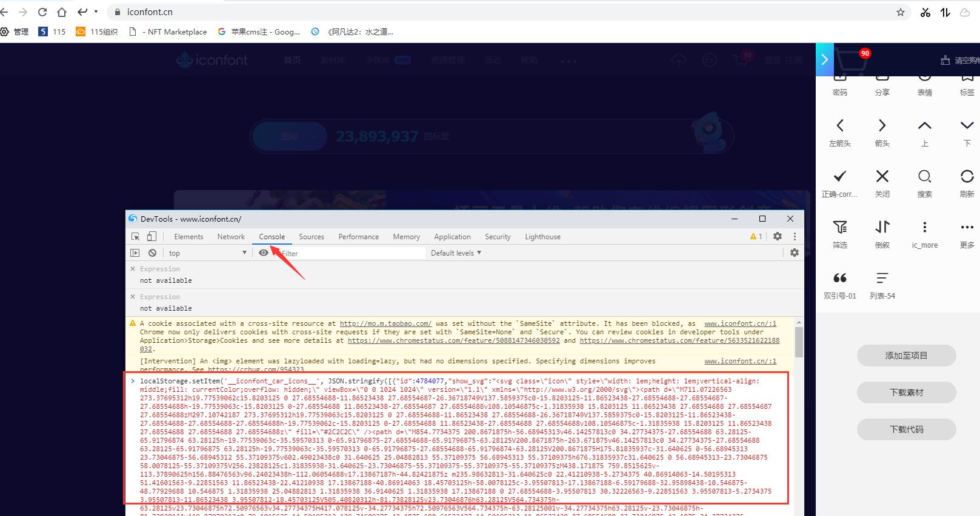980x516 pixels.
Task: Reload the page with browser refresh icon
Action: tap(42, 12)
